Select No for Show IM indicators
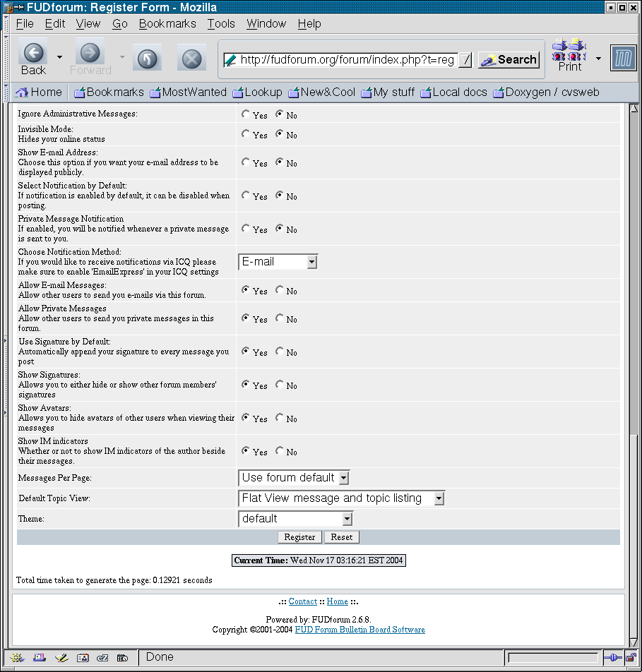This screenshot has height=672, width=642. [279, 450]
